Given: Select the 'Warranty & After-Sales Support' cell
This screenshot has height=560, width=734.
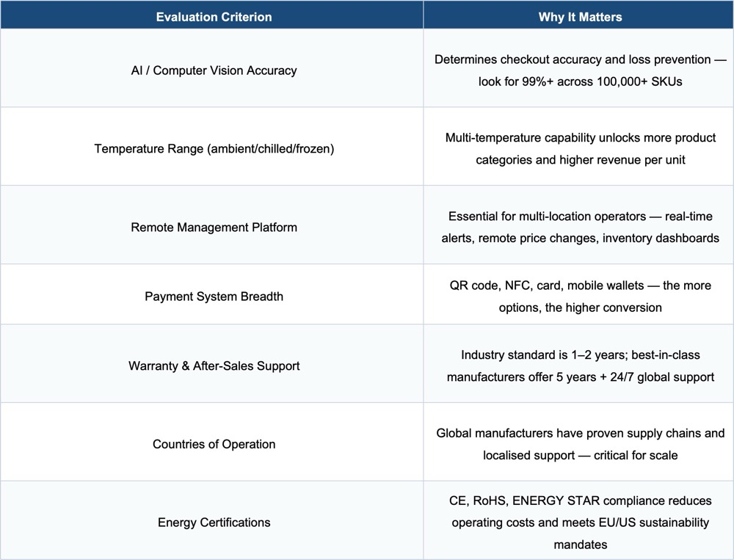Looking at the screenshot, I should point(214,366).
